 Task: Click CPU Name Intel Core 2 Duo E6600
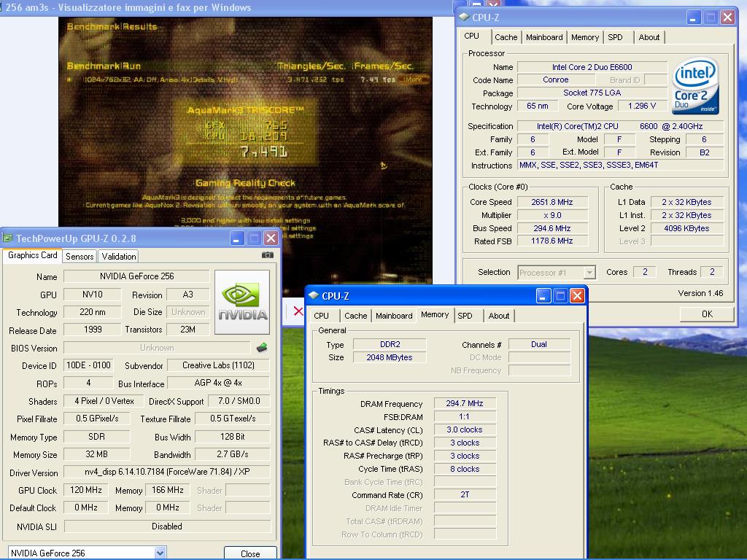point(592,67)
